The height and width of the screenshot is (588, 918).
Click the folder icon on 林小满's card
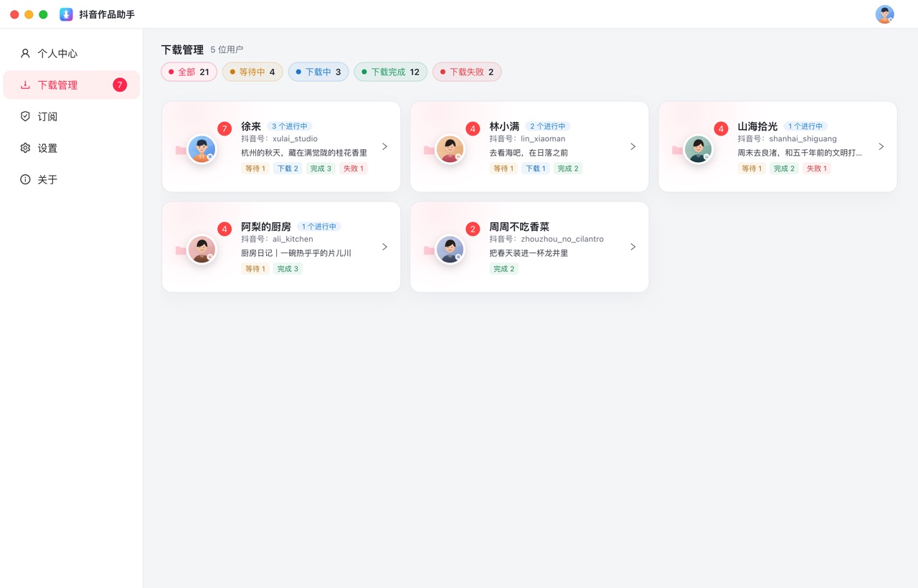coord(428,150)
